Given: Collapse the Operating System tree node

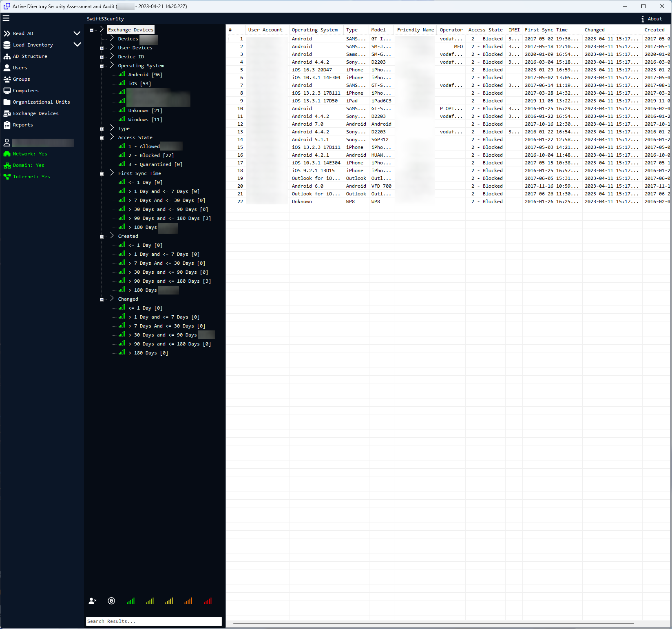Looking at the screenshot, I should click(x=102, y=66).
